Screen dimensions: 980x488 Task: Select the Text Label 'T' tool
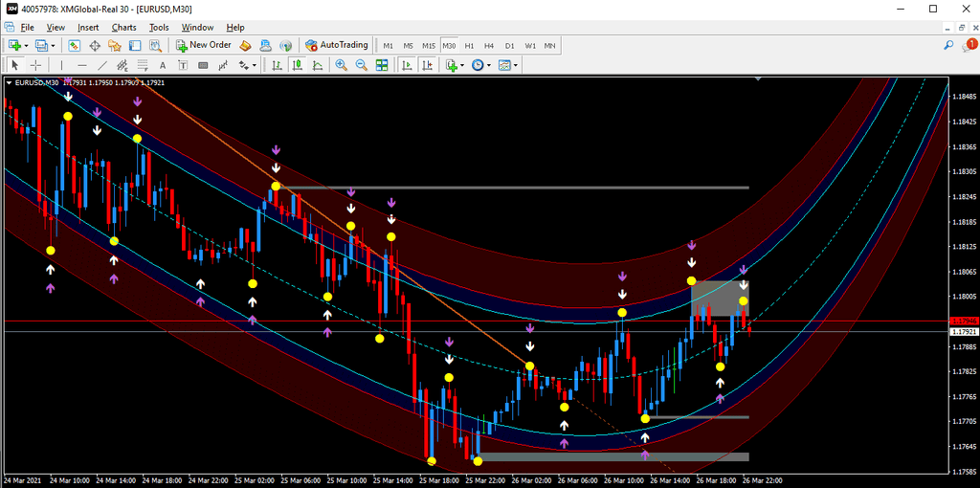tap(183, 65)
